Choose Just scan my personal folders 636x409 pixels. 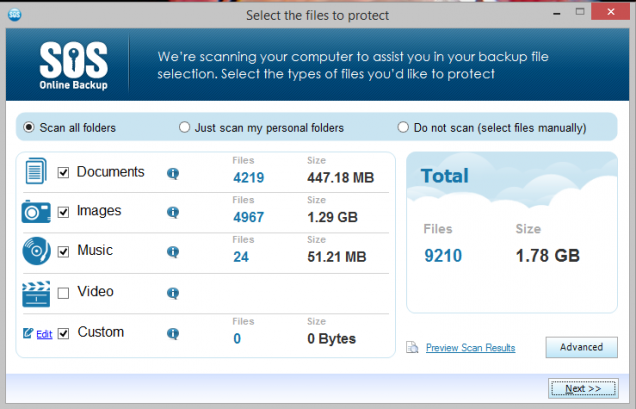184,127
